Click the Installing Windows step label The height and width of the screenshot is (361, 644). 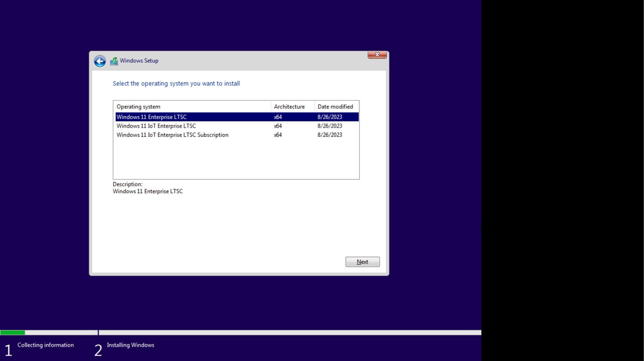[131, 345]
